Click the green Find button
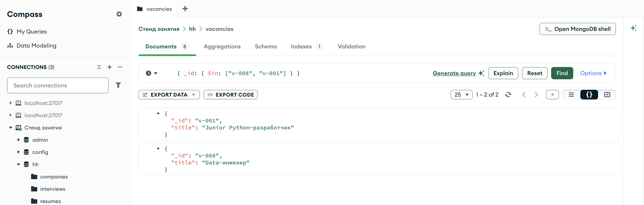This screenshot has width=644, height=205. [562, 73]
